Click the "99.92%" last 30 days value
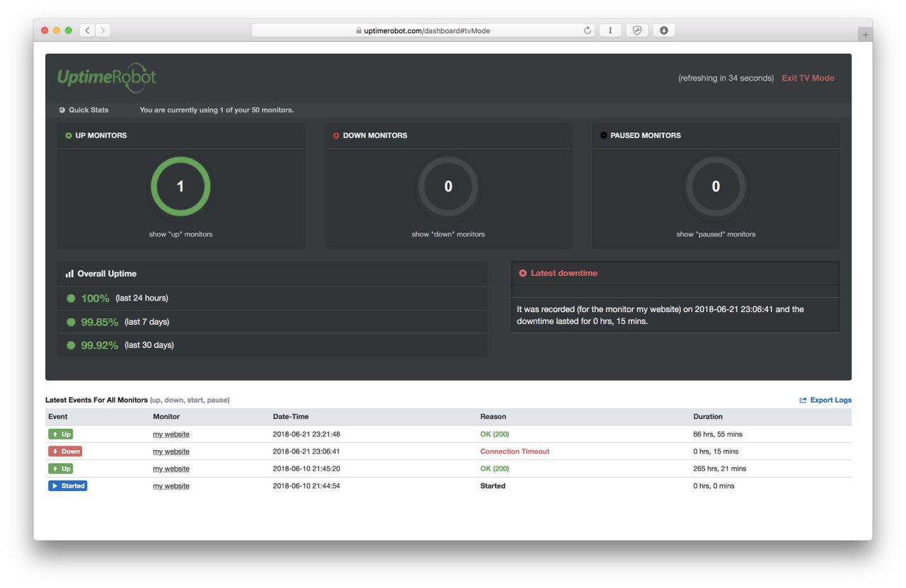Viewport: 906px width, 588px height. coord(100,345)
